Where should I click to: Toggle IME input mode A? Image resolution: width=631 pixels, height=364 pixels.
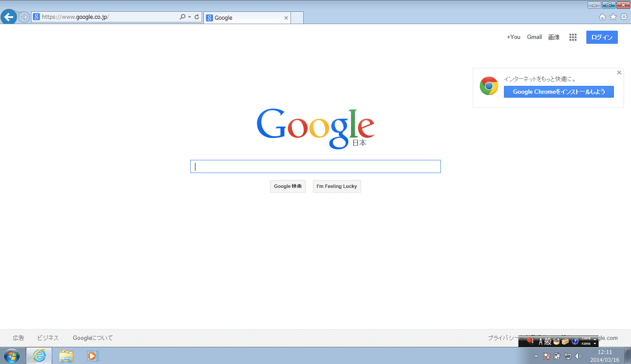[541, 342]
